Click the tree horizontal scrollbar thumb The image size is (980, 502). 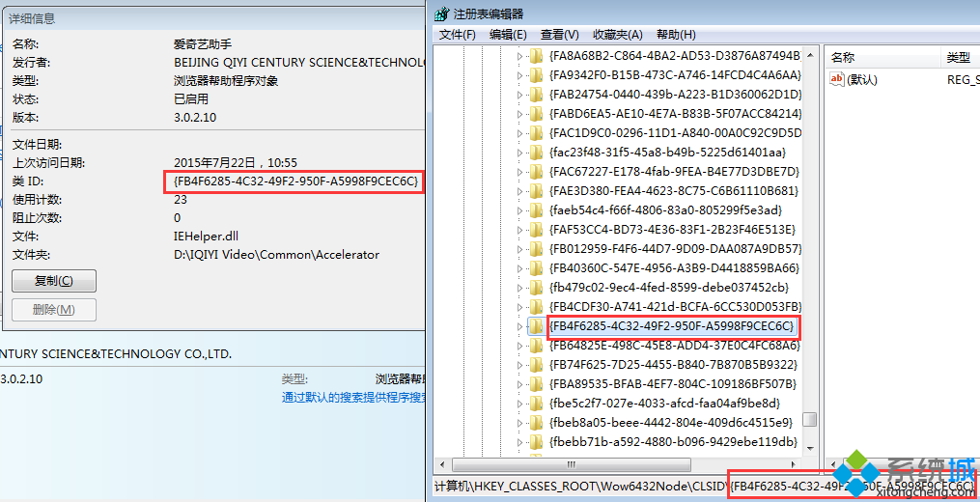click(x=572, y=464)
